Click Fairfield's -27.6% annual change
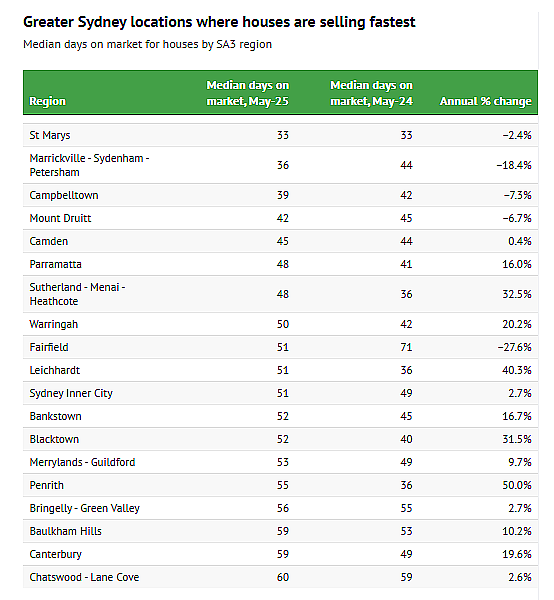This screenshot has height=600, width=554. point(515,347)
